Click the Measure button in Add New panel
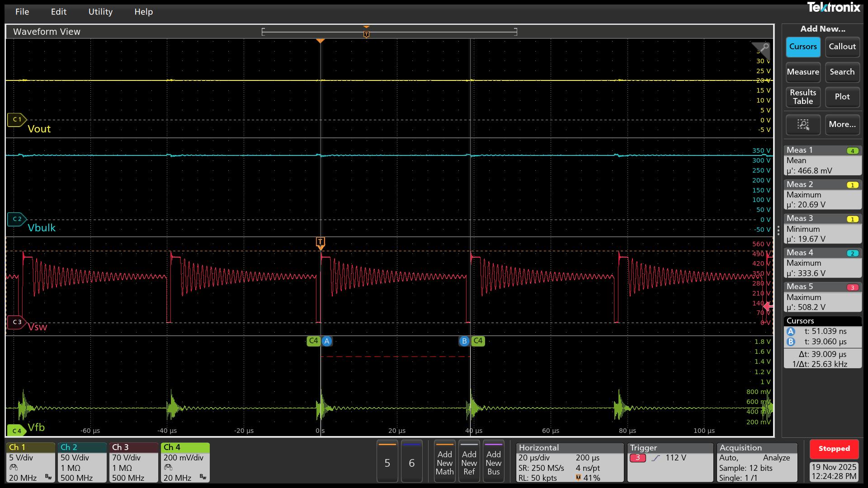This screenshot has height=488, width=868. pos(802,72)
